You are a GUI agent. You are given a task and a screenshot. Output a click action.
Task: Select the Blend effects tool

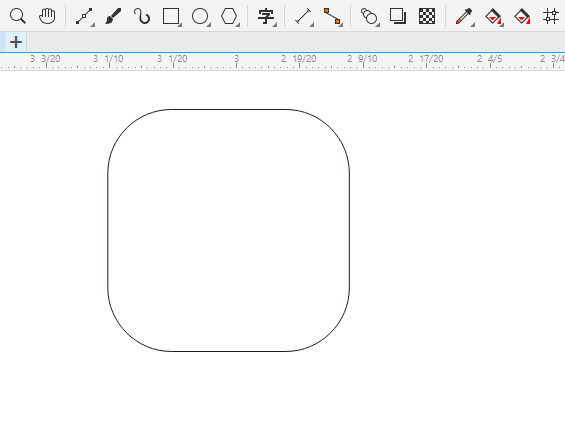[369, 16]
